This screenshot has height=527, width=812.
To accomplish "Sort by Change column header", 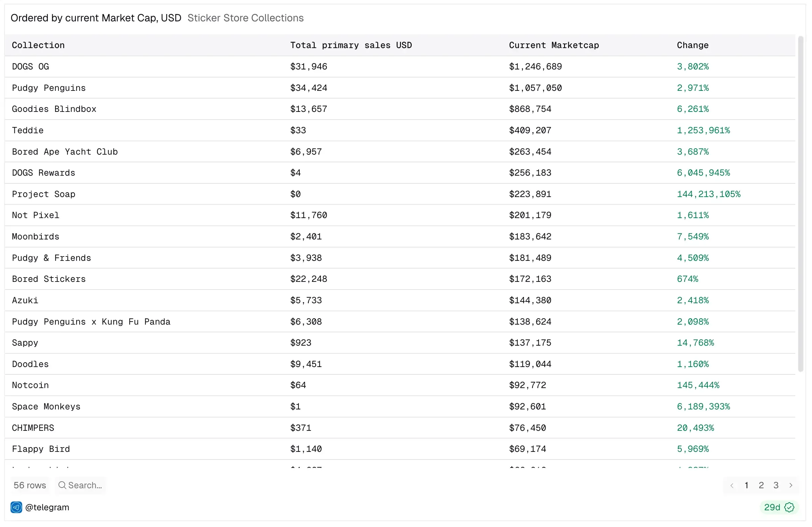I will point(693,45).
